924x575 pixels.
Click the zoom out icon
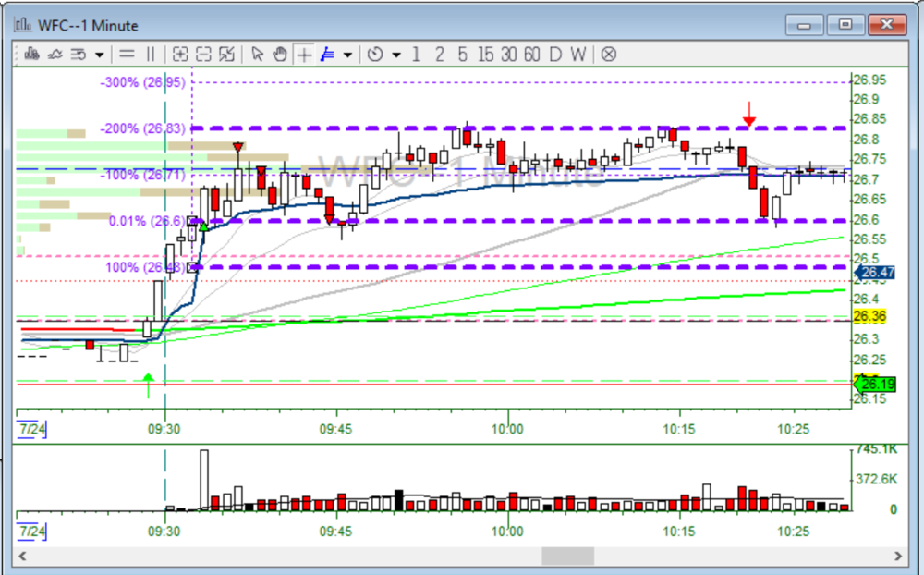[203, 54]
